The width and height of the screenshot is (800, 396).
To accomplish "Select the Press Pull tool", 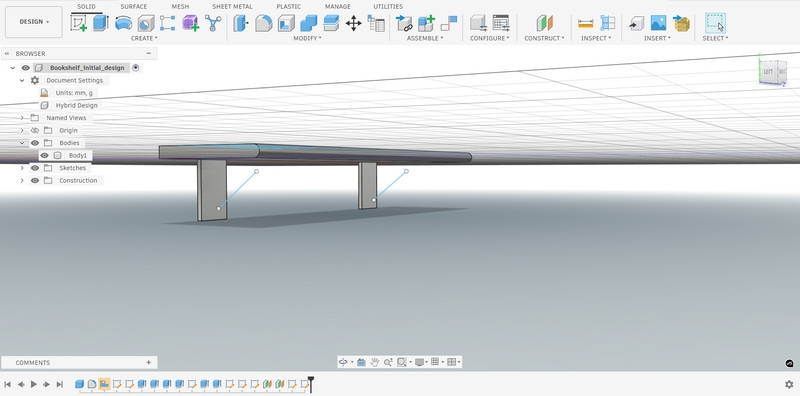I will tap(241, 23).
